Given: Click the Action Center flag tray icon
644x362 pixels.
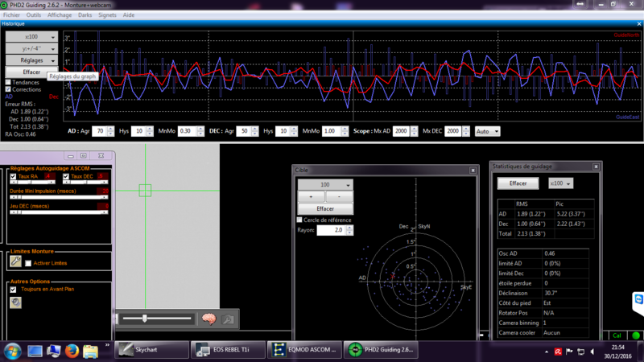Looking at the screenshot, I should (x=569, y=352).
